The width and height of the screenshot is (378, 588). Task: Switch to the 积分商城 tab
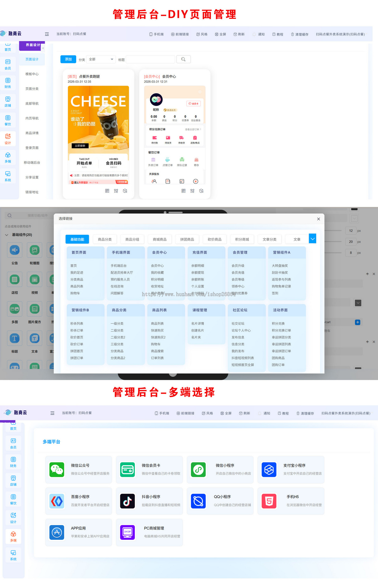(x=242, y=240)
